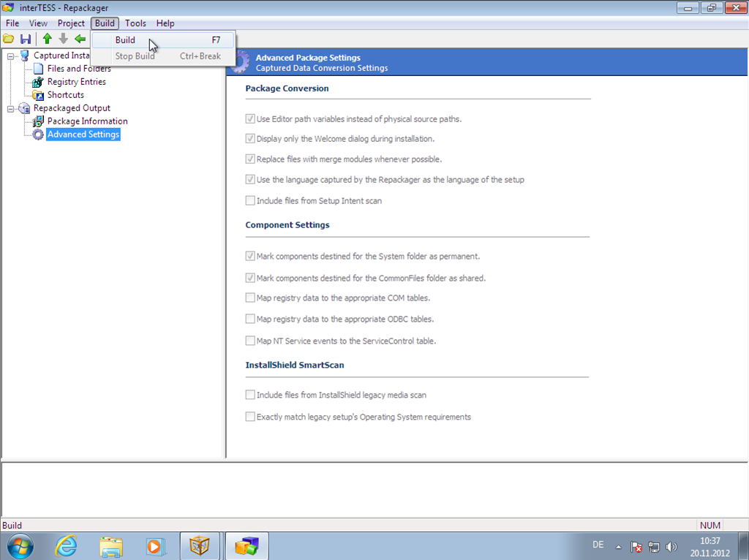Collapse the Captured Installation tree node
The width and height of the screenshot is (749, 560).
[11, 56]
